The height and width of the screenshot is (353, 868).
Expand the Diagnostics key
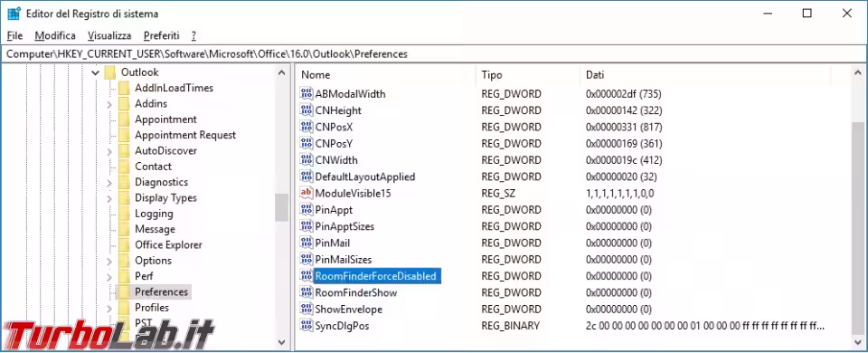pos(109,182)
